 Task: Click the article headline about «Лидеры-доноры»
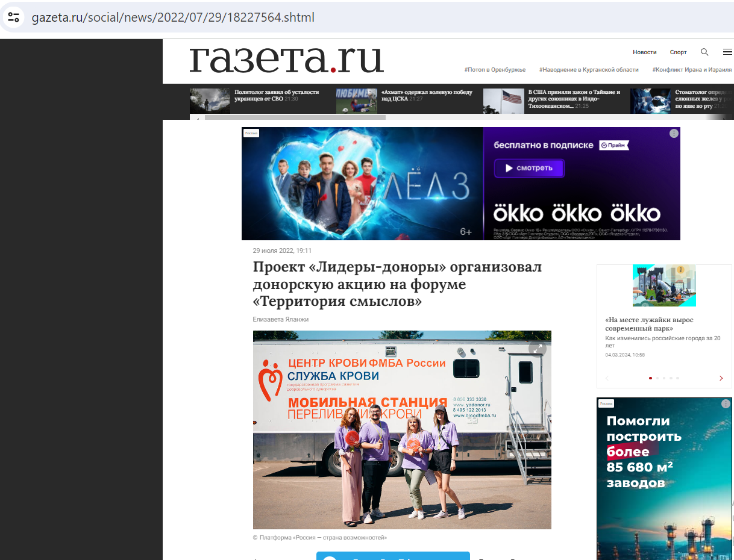coord(397,284)
